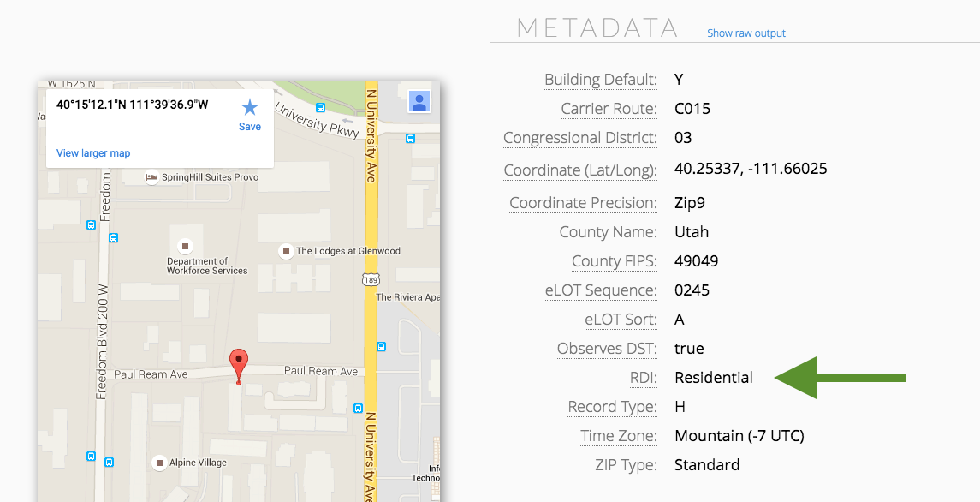Select The Lodges at Glenwood map marker
The height and width of the screenshot is (502, 980).
click(x=286, y=251)
